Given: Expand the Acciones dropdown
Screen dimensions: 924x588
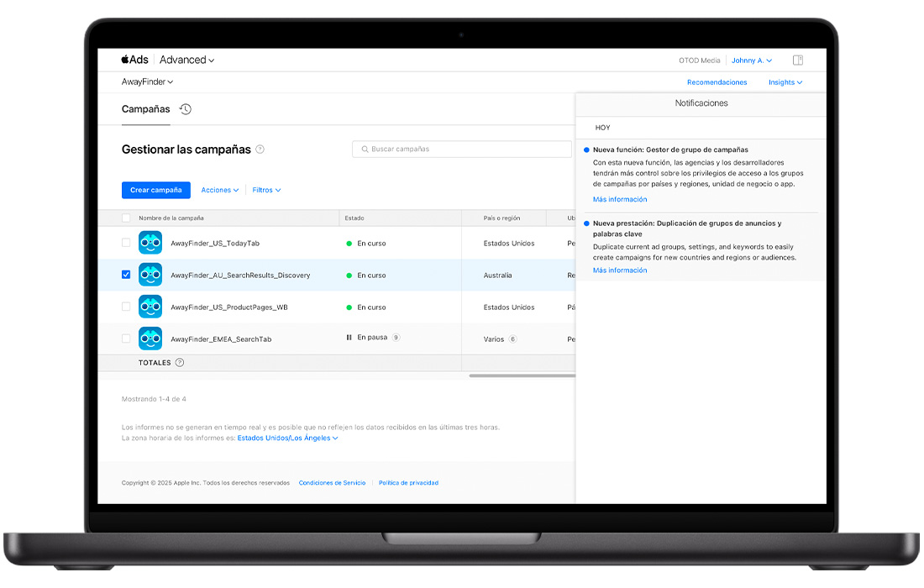Looking at the screenshot, I should coord(219,191).
